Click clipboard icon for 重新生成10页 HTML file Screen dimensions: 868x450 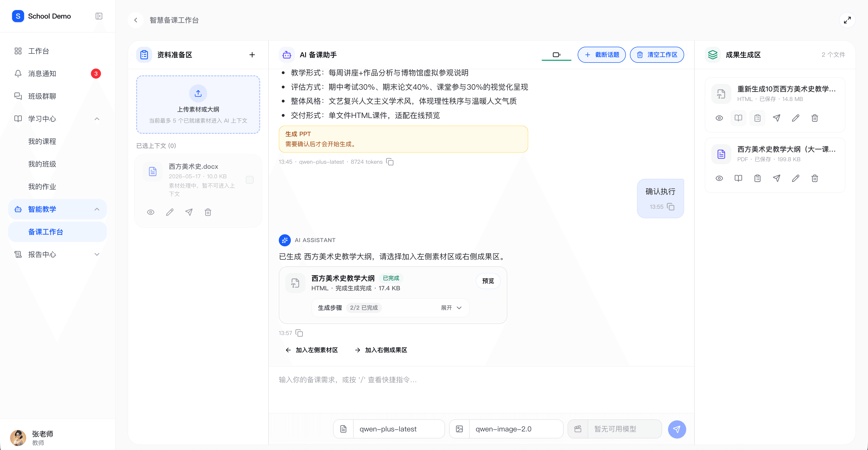click(x=757, y=118)
